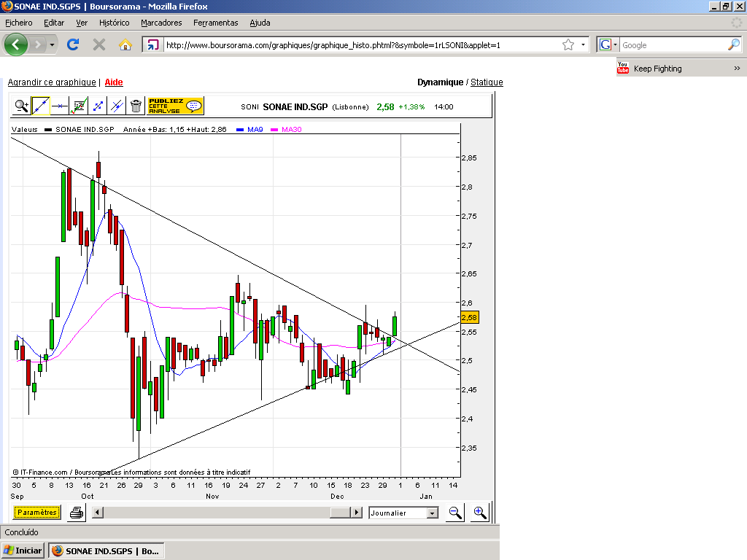Click the search magnifier button
Screen dimensions: 747x560
[x=734, y=44]
